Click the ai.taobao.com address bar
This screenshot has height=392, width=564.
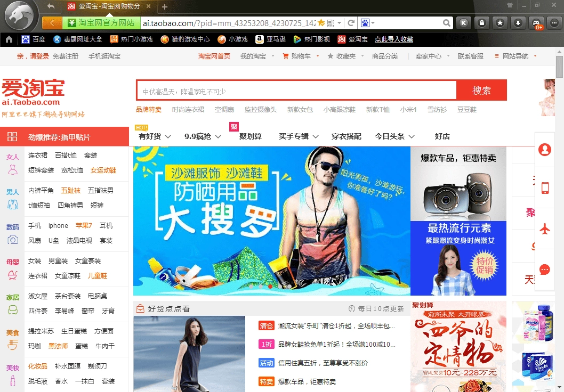[x=229, y=23]
